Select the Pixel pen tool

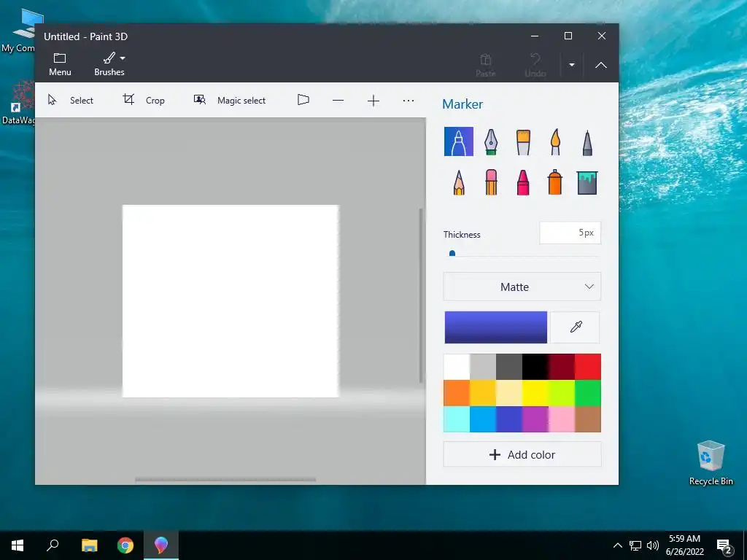click(587, 142)
